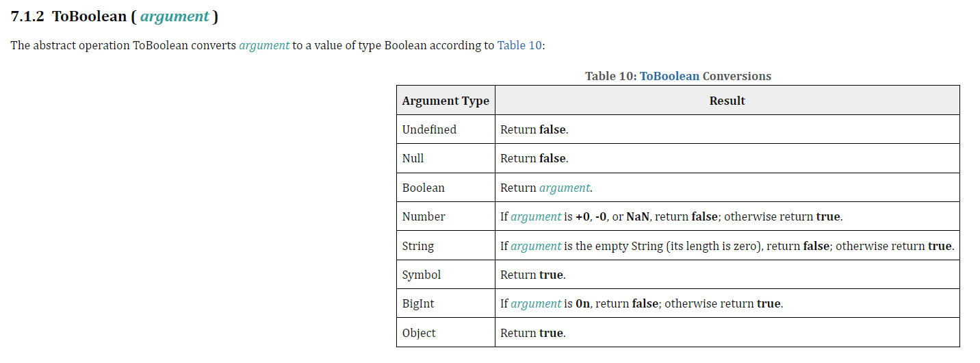Image resolution: width=980 pixels, height=363 pixels.
Task: Click the bold NaN value in the Number row
Action: point(639,216)
